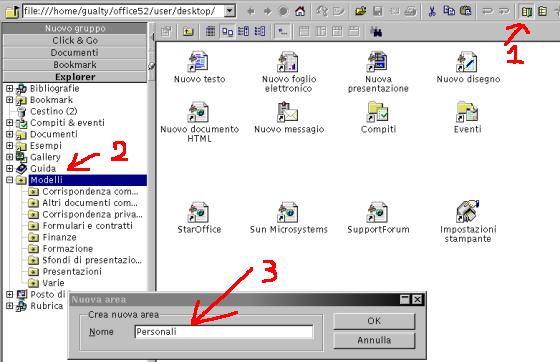Select the Varie folder
The image size is (560, 362).
coord(53,283)
